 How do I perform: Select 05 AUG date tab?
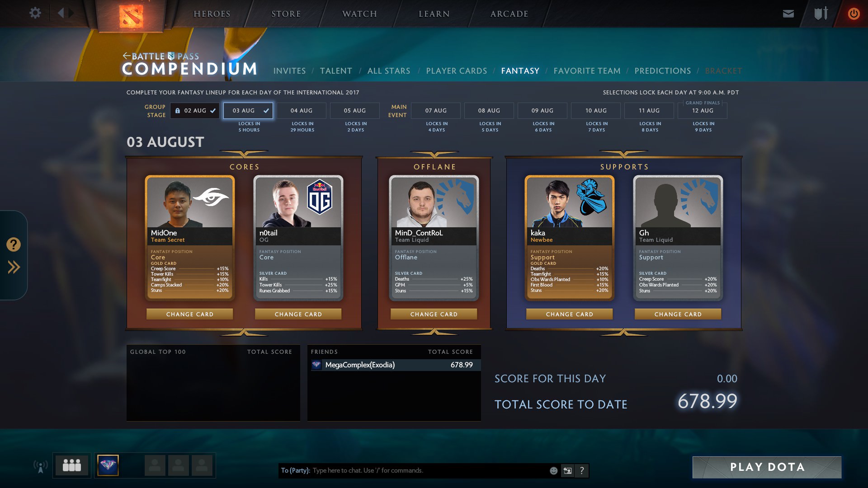355,110
